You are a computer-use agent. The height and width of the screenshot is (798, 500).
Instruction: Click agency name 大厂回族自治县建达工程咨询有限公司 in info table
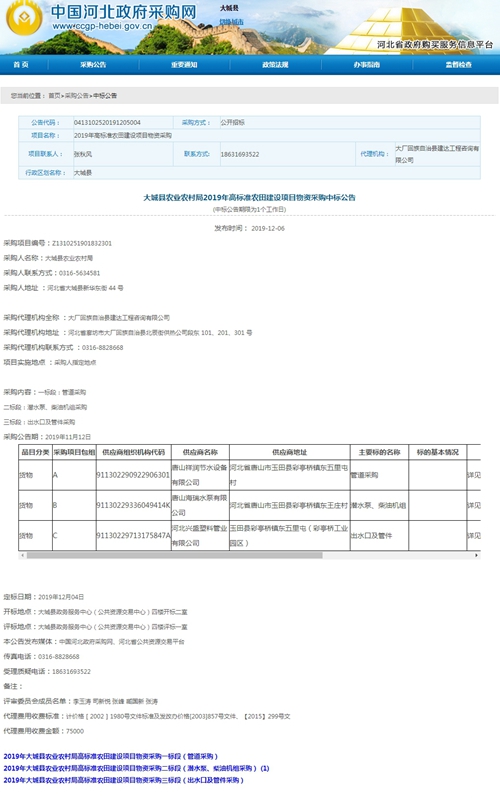pyautogui.click(x=437, y=154)
